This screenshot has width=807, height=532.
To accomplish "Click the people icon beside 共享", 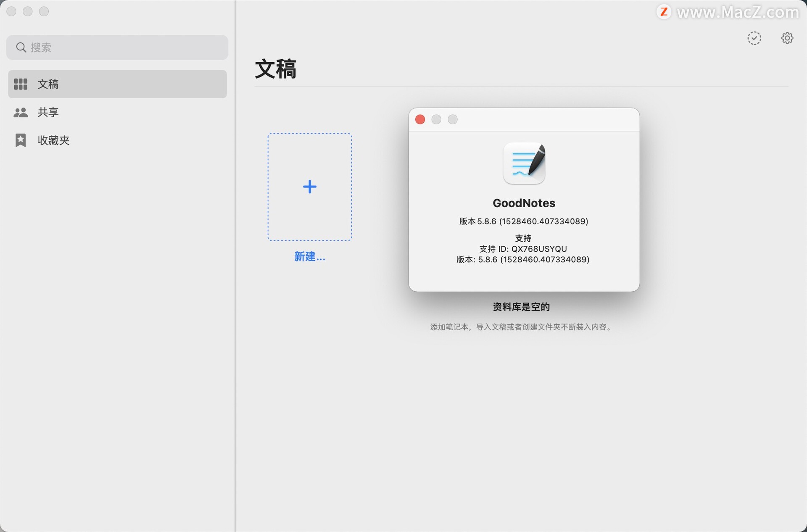I will (21, 112).
